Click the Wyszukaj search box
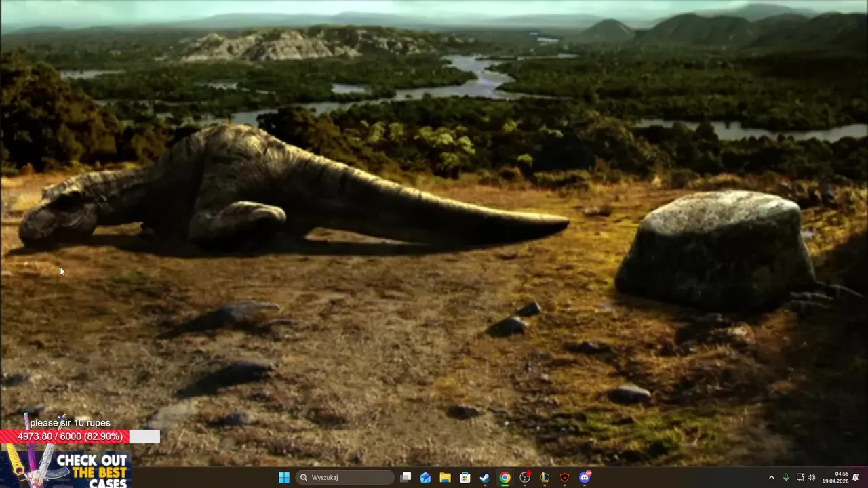The image size is (868, 488). (x=344, y=477)
